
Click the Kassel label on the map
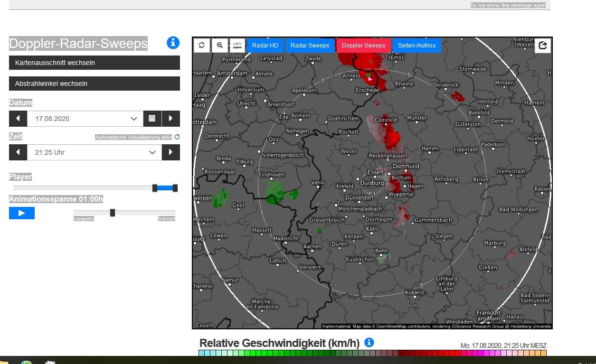[x=542, y=189]
